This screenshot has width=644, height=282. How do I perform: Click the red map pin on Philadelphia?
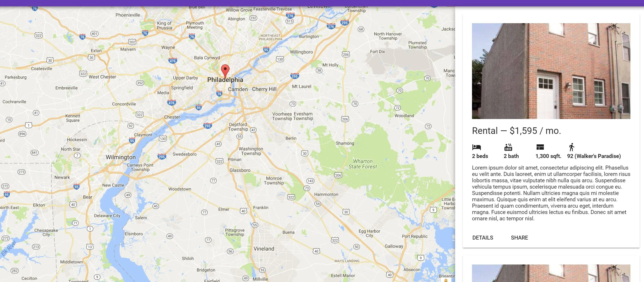pos(225,71)
